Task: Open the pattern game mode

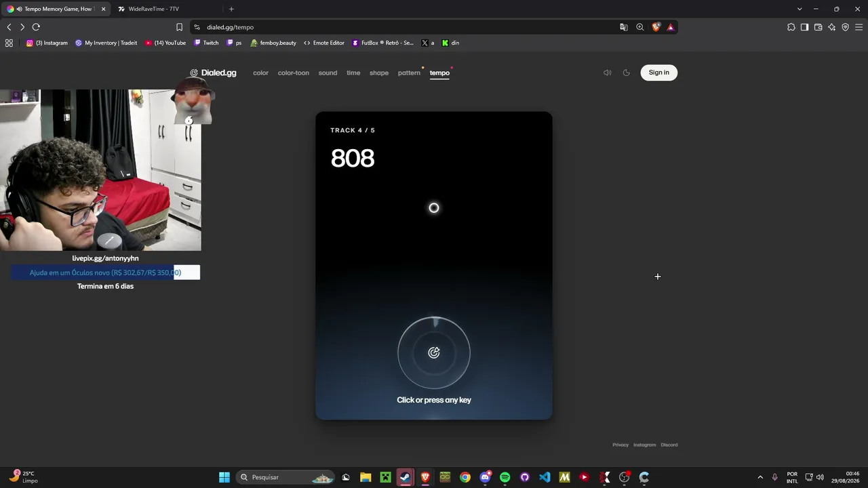Action: (409, 73)
